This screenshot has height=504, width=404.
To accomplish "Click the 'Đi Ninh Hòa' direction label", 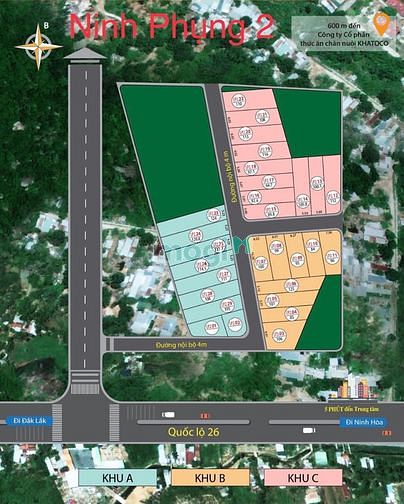I will pos(363,422).
